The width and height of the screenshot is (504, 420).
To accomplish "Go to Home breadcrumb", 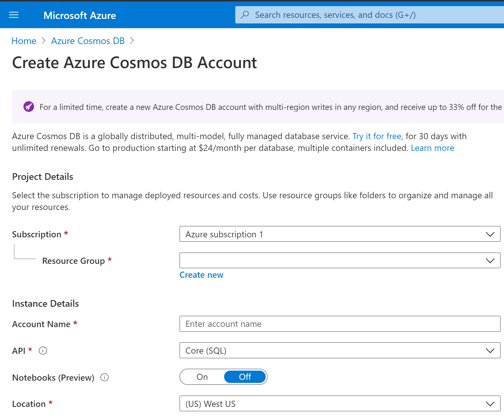I will (24, 41).
